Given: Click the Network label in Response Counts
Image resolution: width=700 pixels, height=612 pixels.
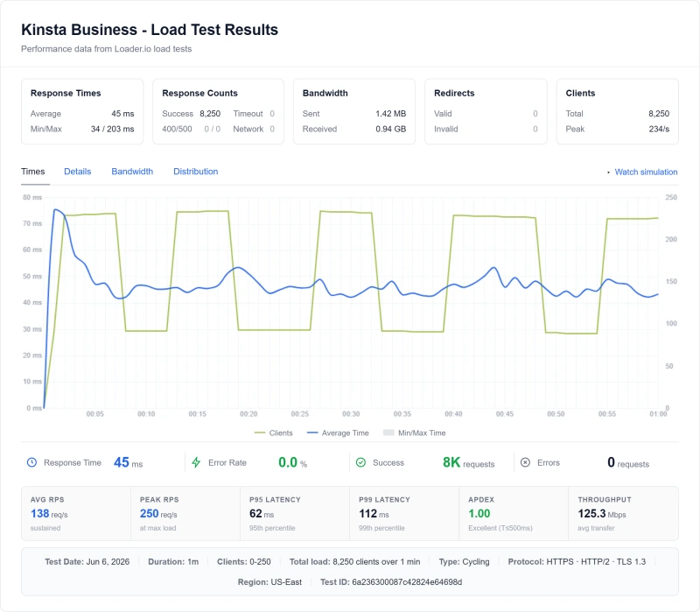Looking at the screenshot, I should coord(248,129).
